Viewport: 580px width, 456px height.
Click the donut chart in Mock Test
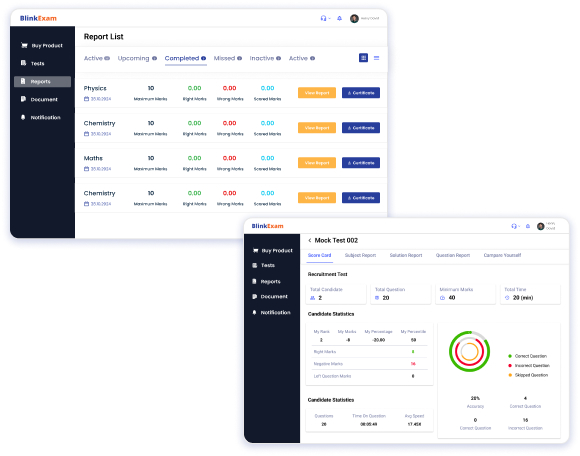click(x=469, y=351)
